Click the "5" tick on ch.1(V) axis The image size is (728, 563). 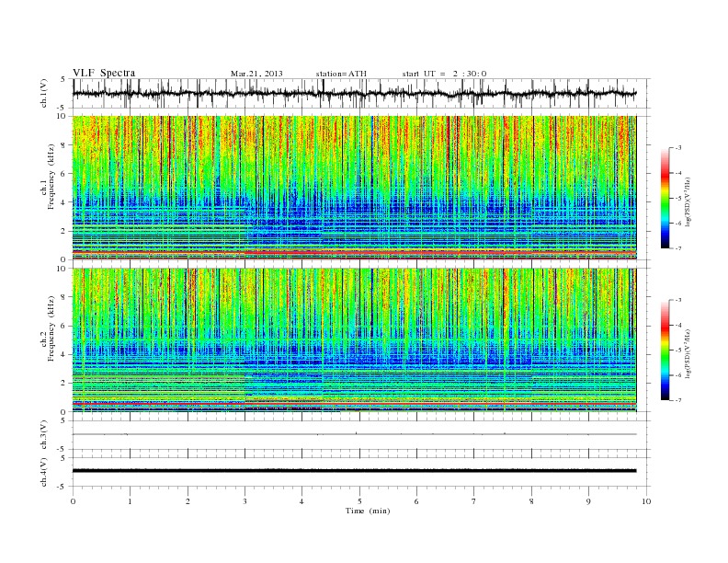[63, 79]
